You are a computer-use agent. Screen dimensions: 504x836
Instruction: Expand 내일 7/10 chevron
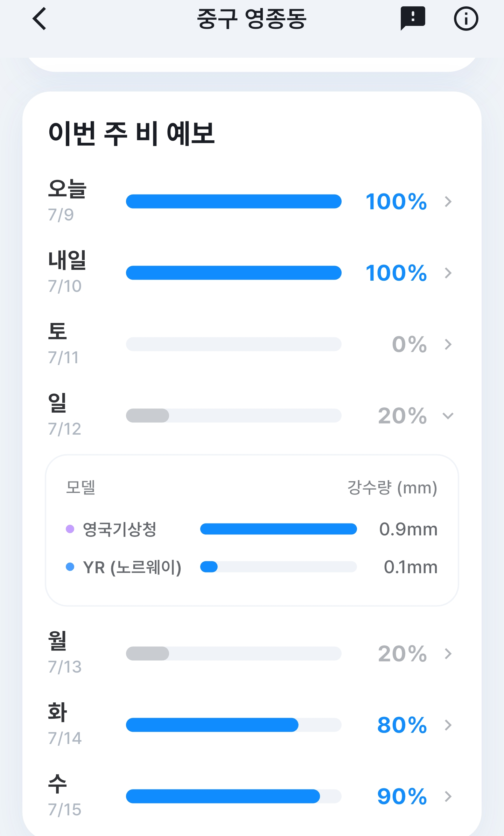tap(448, 273)
